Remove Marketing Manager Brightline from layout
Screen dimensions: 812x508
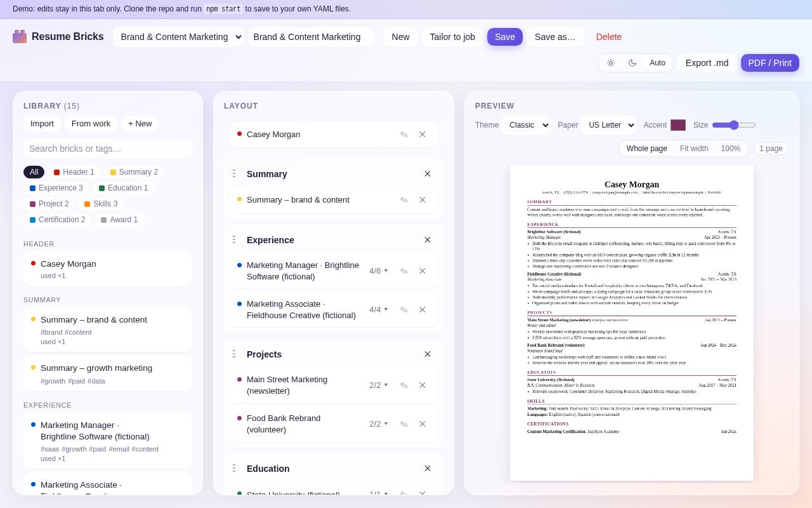pos(422,271)
